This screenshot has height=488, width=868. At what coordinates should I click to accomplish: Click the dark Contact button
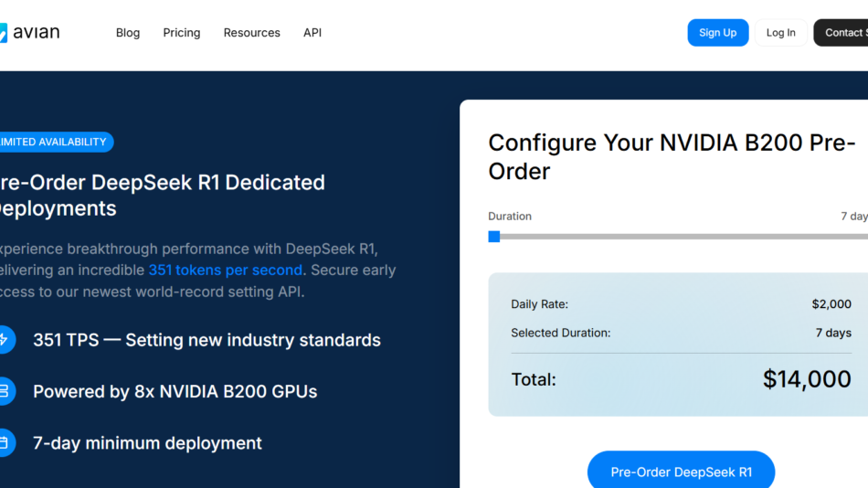[842, 33]
